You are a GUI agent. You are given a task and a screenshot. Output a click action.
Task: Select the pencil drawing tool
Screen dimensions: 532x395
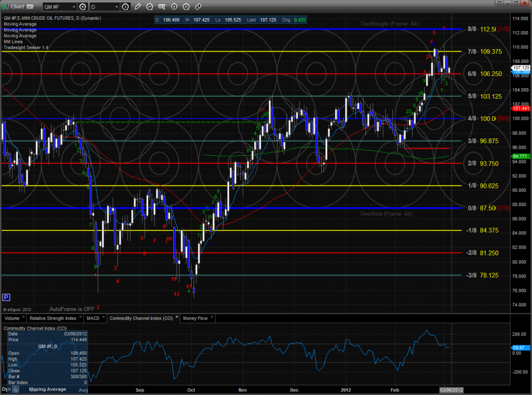(x=138, y=7)
